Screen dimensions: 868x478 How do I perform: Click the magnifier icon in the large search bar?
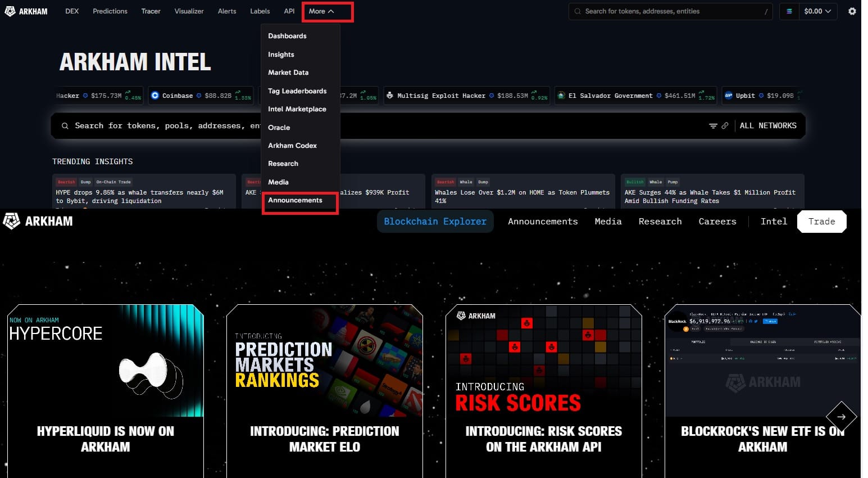click(65, 126)
